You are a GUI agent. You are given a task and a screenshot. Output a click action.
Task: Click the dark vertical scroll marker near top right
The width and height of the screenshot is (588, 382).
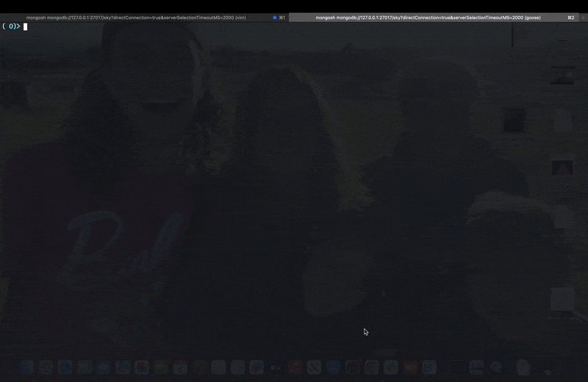click(x=512, y=35)
